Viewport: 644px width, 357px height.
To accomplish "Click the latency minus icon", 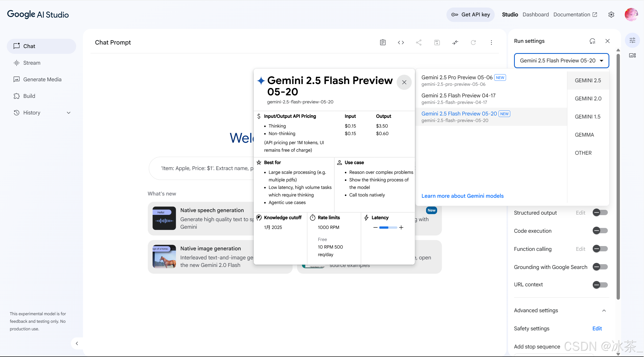I will [x=375, y=227].
